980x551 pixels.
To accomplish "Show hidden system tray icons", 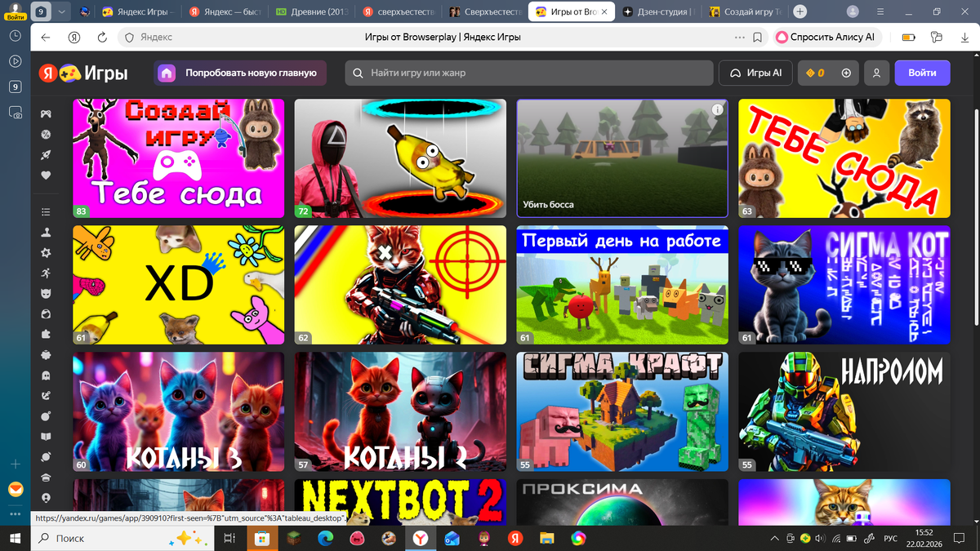I will [775, 539].
